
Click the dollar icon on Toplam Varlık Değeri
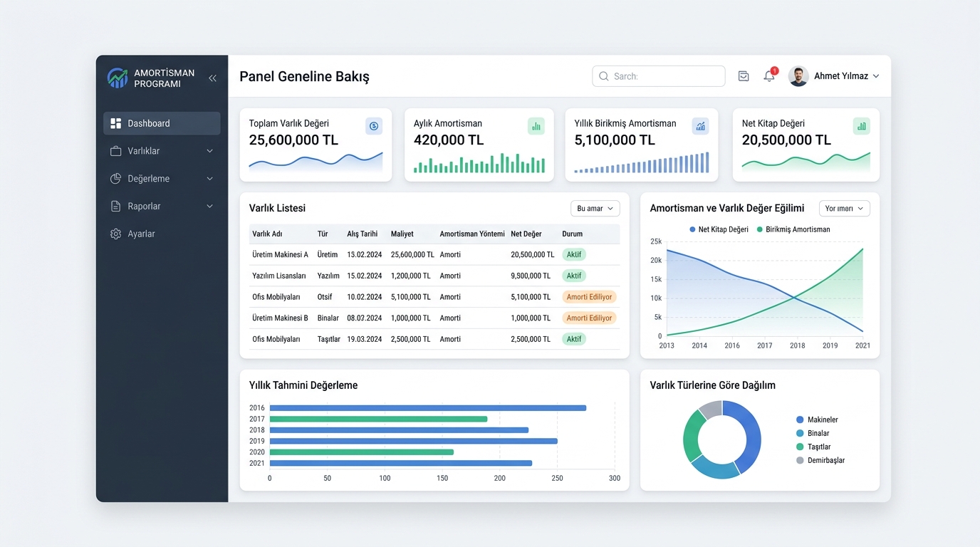374,126
